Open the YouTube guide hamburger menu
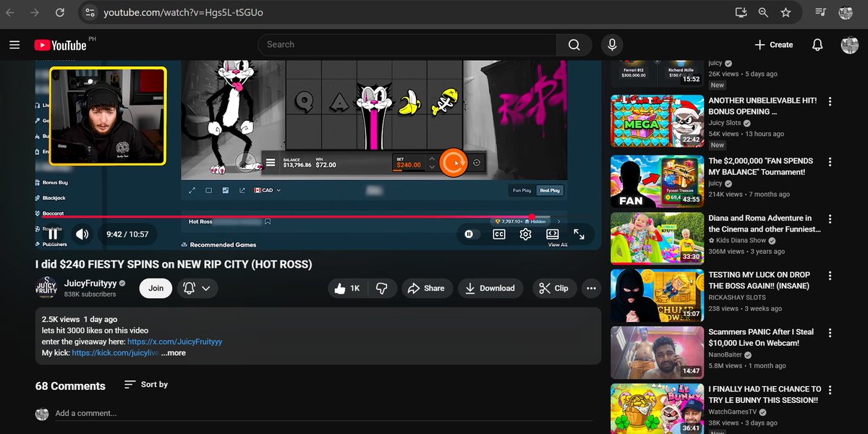The image size is (868, 434). [14, 45]
